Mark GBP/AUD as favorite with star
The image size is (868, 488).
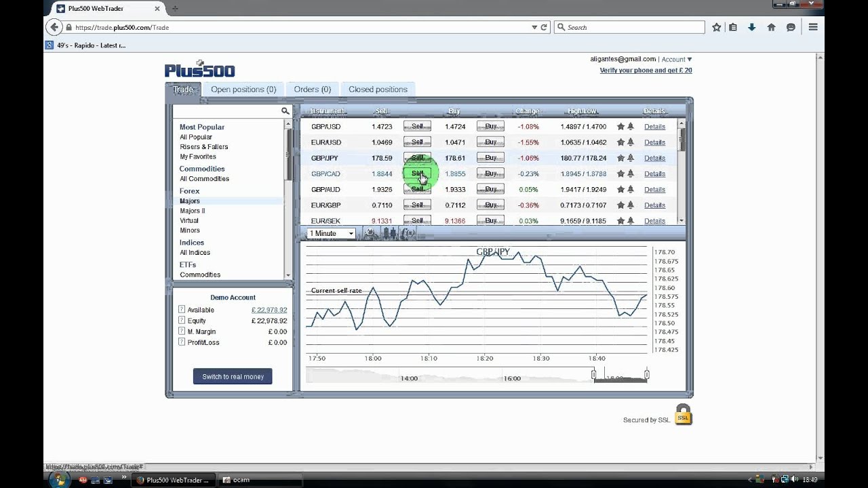tap(620, 189)
